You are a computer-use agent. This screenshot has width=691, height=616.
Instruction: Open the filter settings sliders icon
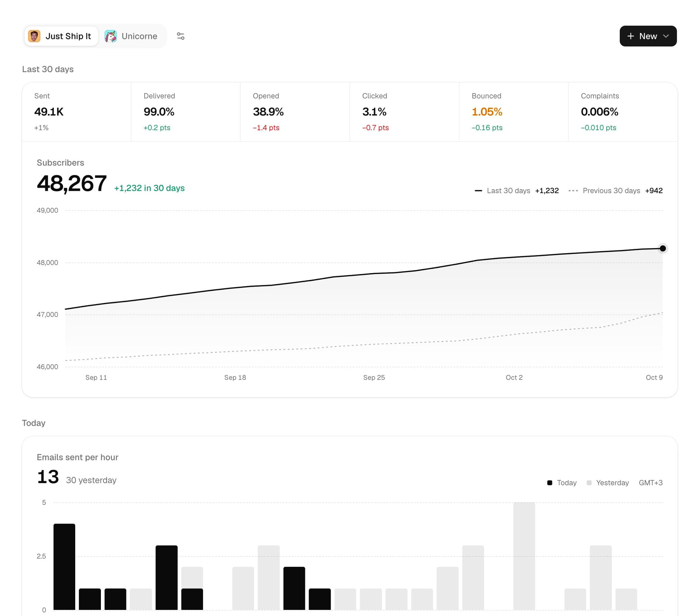point(181,36)
